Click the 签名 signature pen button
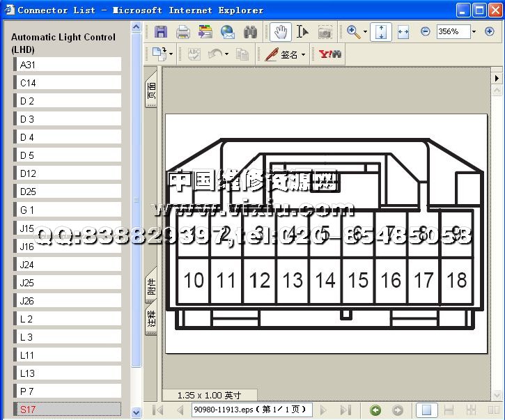The width and height of the screenshot is (505, 420). [281, 54]
